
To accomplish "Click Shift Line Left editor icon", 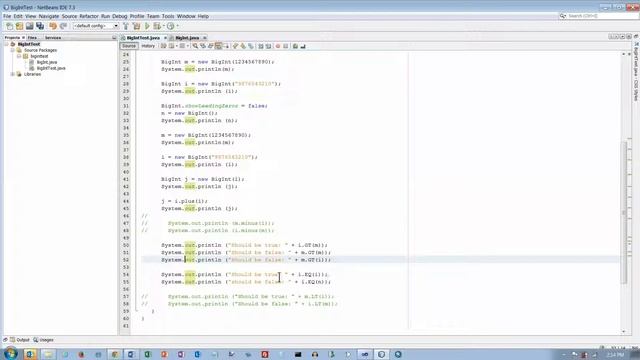I will coord(261,46).
